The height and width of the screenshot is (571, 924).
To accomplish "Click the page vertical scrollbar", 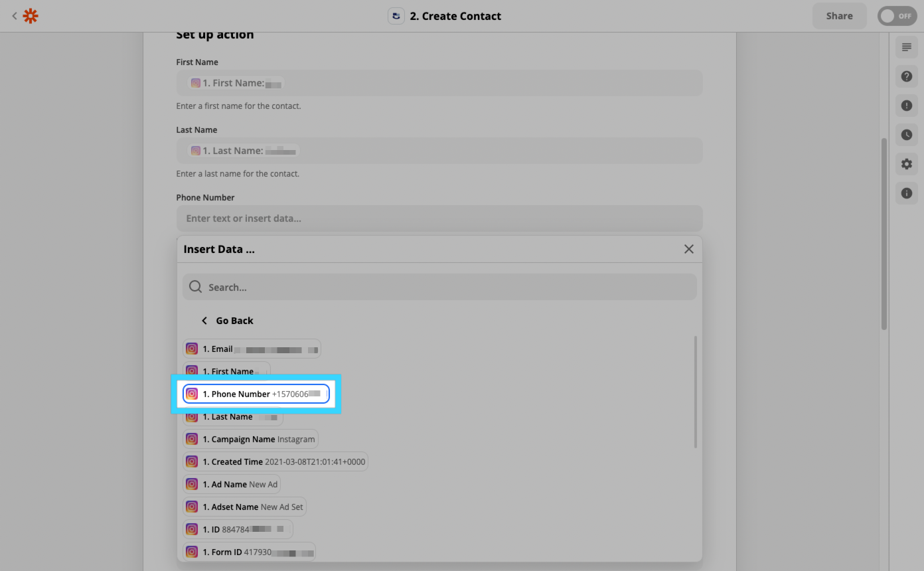I will [x=884, y=234].
